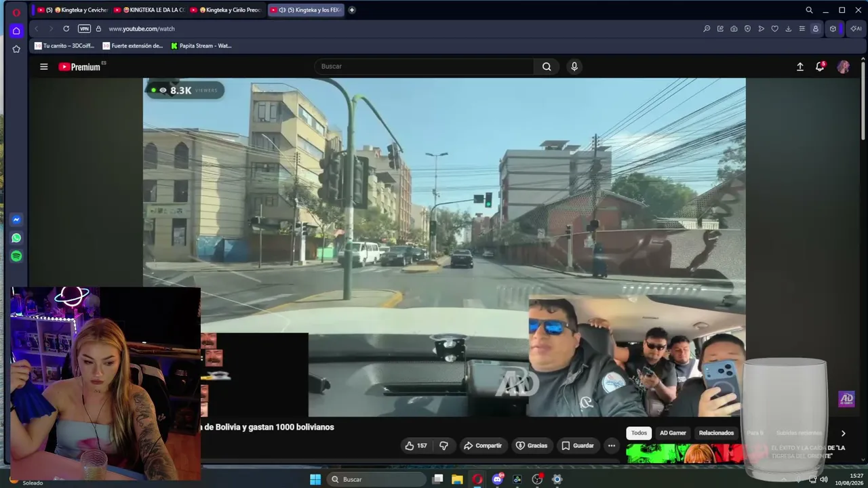This screenshot has height=488, width=868.
Task: Open YouTube notifications bell
Action: tap(820, 66)
